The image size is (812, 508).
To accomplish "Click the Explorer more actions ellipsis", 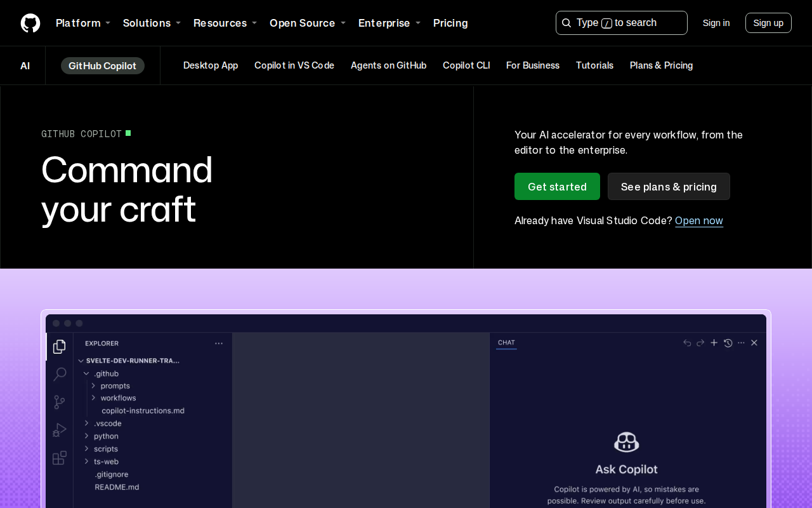I will coord(219,344).
